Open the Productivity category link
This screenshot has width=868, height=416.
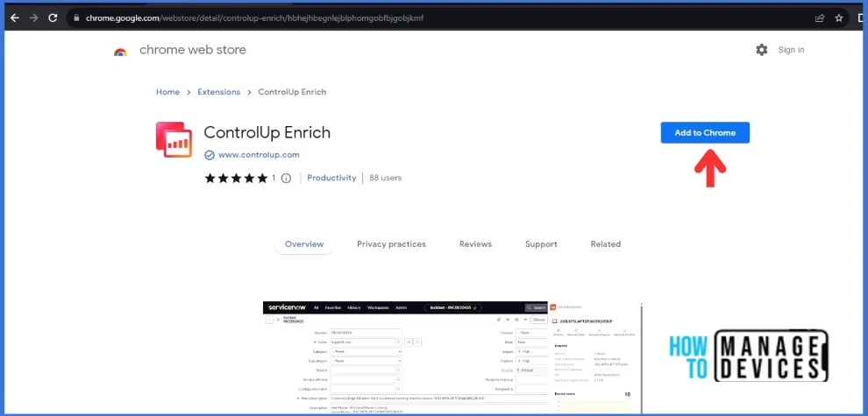(331, 178)
